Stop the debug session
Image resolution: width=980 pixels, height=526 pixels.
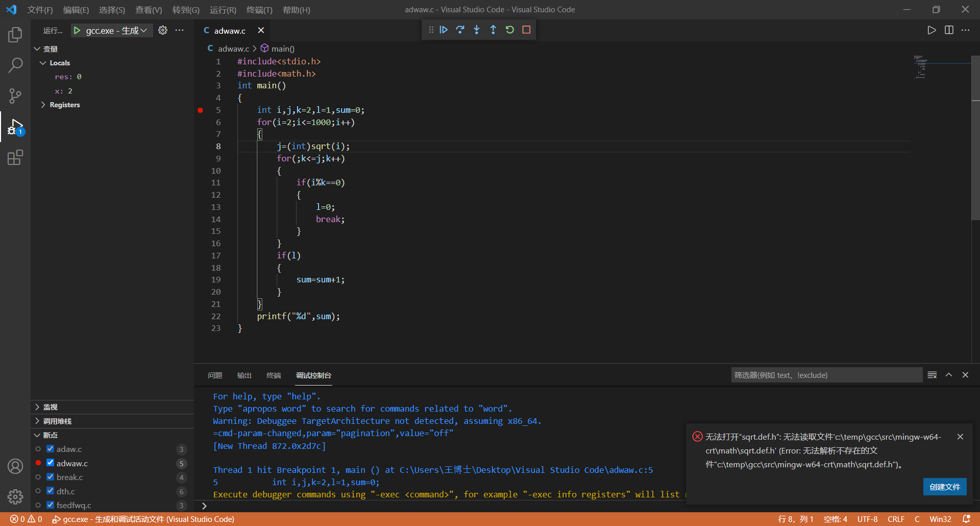coord(526,30)
